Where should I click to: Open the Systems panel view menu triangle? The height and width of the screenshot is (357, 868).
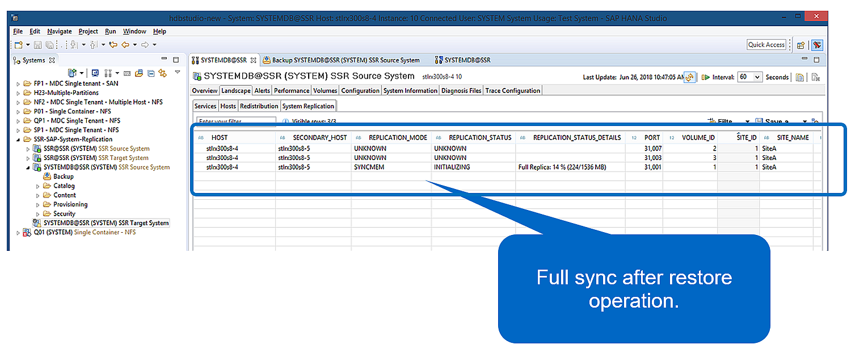[178, 72]
